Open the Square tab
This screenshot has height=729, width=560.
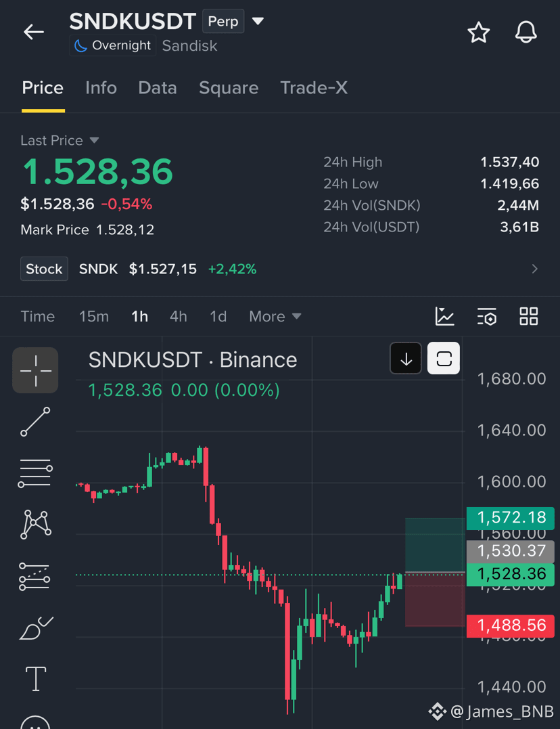pyautogui.click(x=229, y=88)
